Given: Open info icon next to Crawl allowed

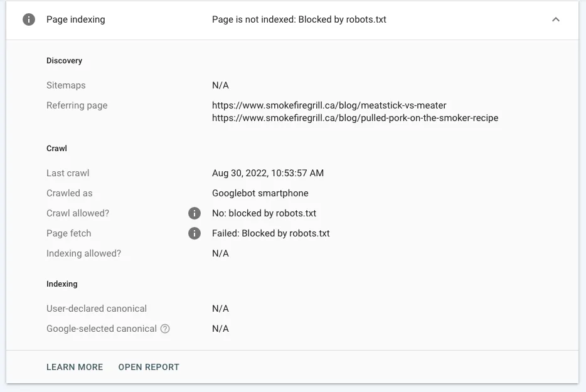Looking at the screenshot, I should coord(194,213).
